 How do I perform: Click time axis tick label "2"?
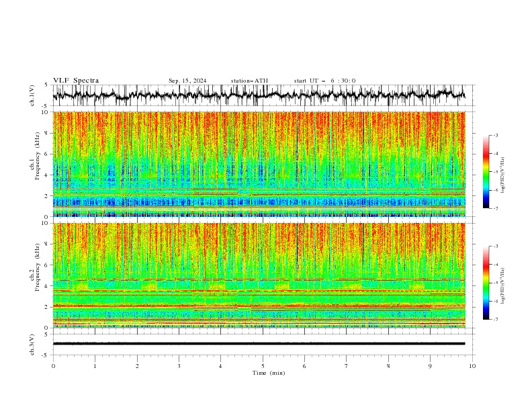[x=137, y=366]
